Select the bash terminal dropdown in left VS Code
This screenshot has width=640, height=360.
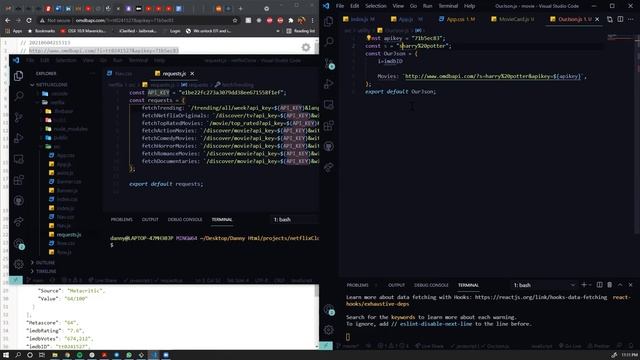(295, 220)
